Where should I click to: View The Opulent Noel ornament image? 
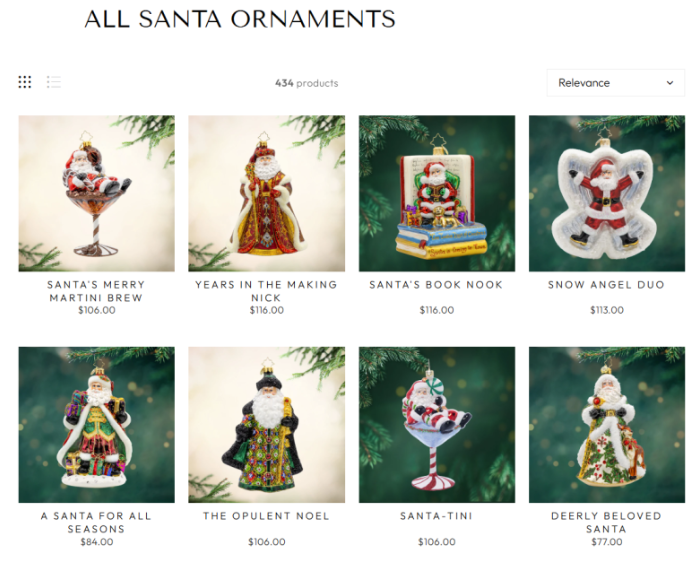[x=266, y=425]
